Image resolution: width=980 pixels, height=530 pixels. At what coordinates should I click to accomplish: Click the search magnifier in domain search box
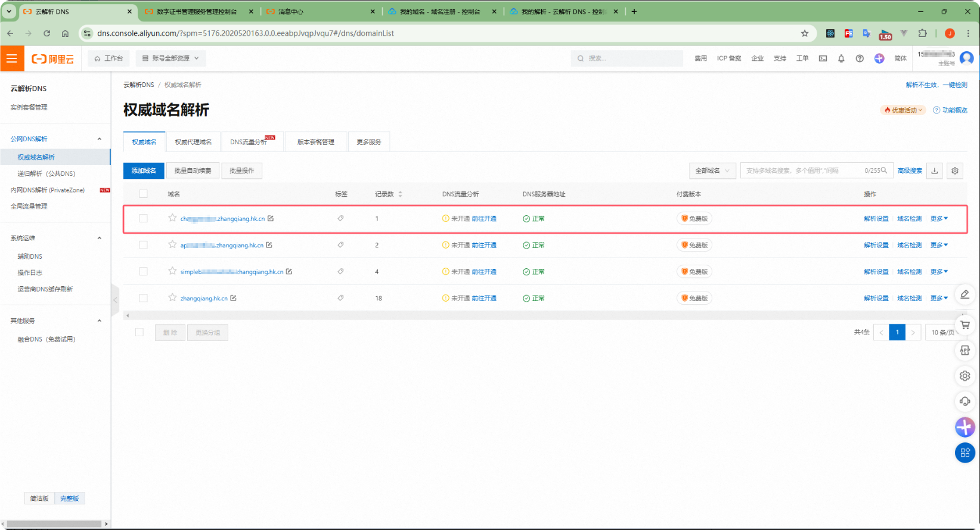tap(884, 171)
